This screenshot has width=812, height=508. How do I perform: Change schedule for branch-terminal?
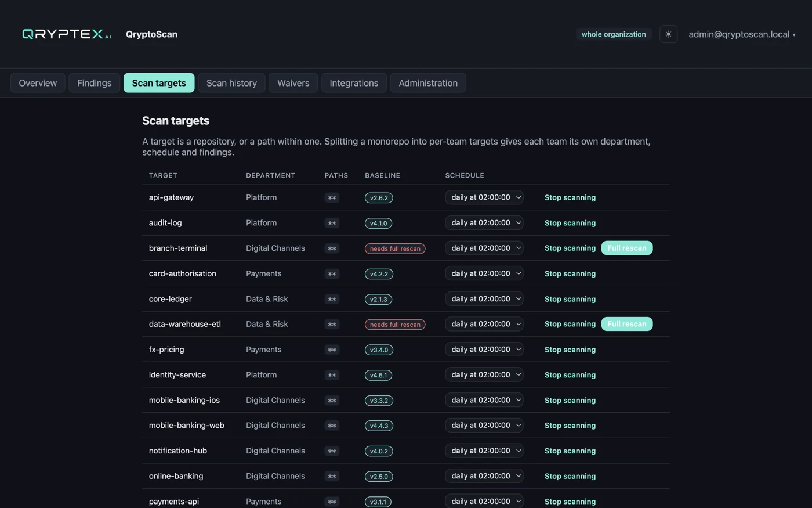pyautogui.click(x=484, y=248)
